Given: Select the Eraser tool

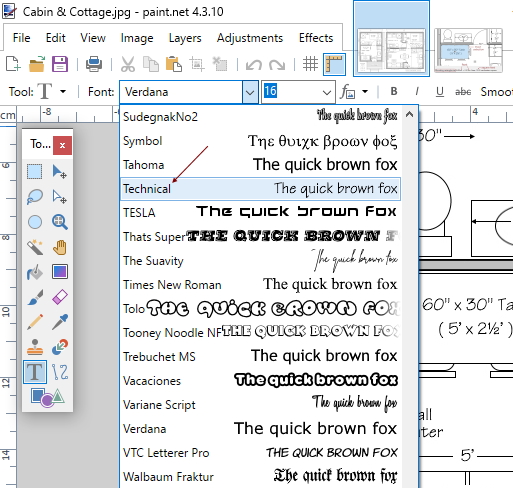Looking at the screenshot, I should pos(60,297).
